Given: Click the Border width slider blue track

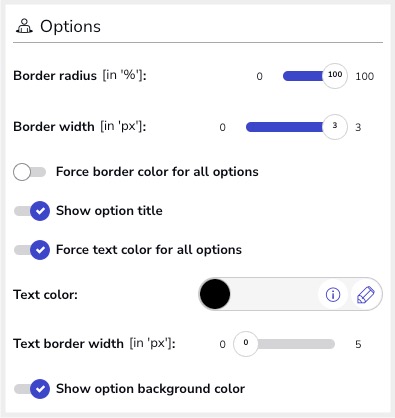Looking at the screenshot, I should click(284, 127).
